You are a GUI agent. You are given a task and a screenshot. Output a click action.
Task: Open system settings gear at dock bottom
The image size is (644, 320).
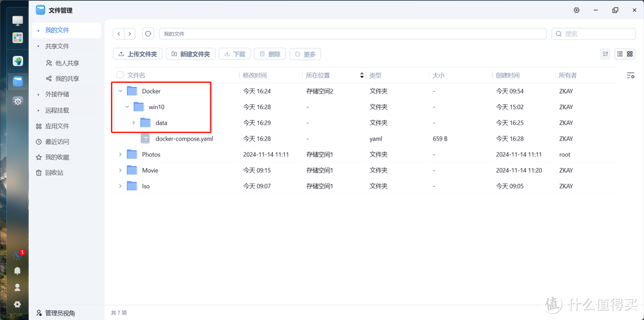[17, 305]
